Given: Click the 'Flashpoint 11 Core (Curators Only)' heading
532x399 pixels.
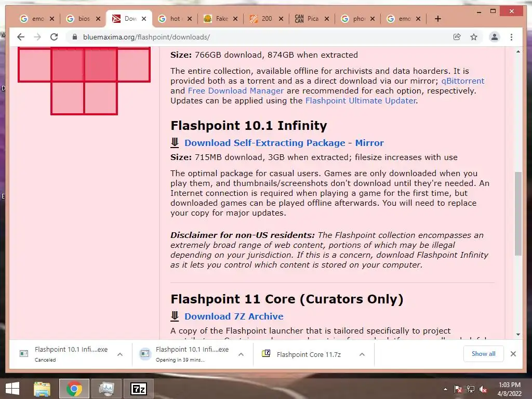Looking at the screenshot, I should pyautogui.click(x=287, y=299).
